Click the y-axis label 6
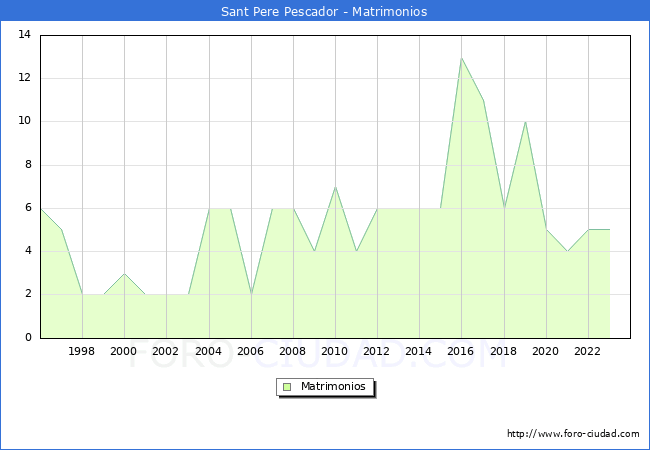This screenshot has height=450, width=650. 28,208
